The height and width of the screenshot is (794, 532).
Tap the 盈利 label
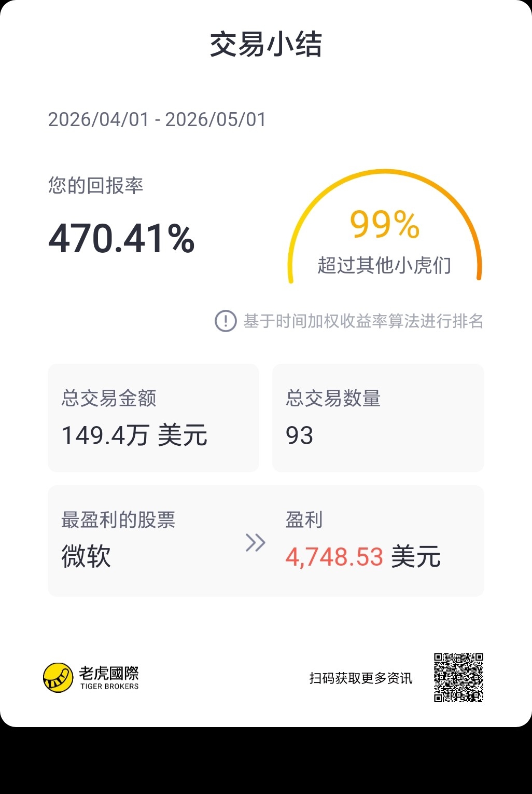(304, 519)
